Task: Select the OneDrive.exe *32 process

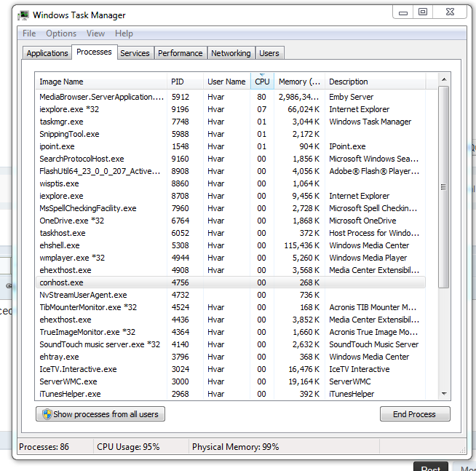Action: (231, 221)
